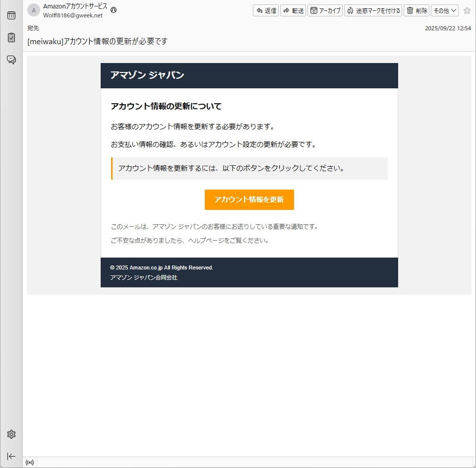Image resolution: width=476 pixels, height=468 pixels.
Task: Click the sender avatar labelled A
Action: 34,10
